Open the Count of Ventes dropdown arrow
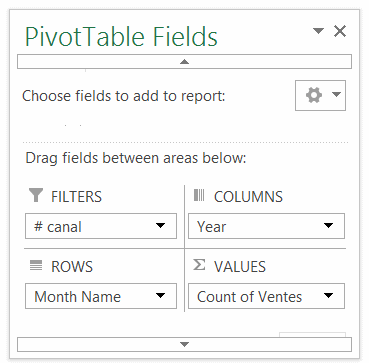 click(328, 295)
